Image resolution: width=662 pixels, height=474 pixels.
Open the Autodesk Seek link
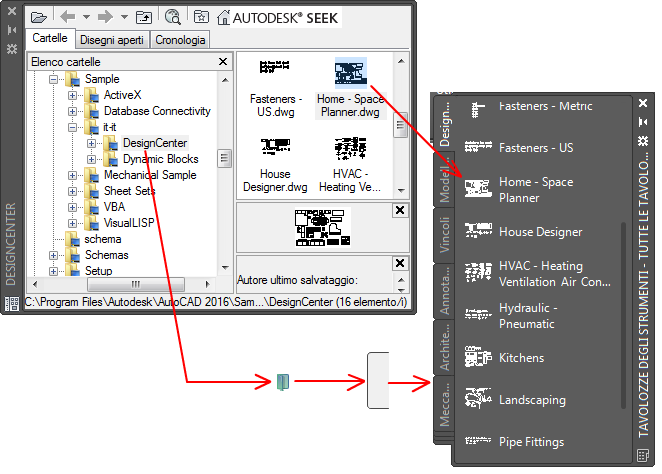point(285,18)
